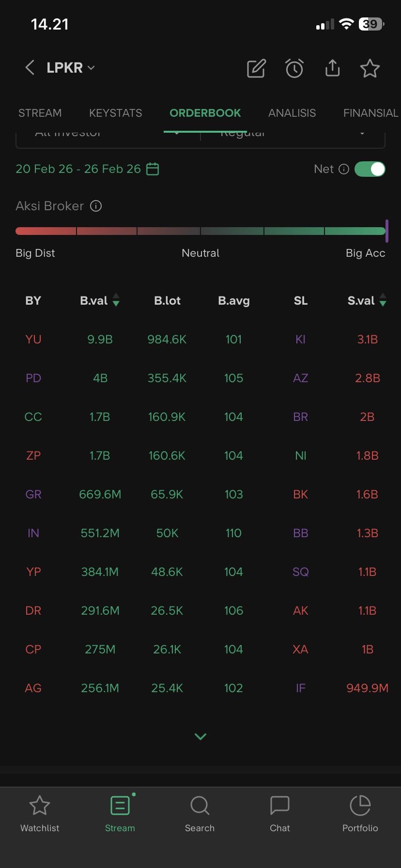Open the note edit icon
Screen dimensions: 401x868
[256, 68]
